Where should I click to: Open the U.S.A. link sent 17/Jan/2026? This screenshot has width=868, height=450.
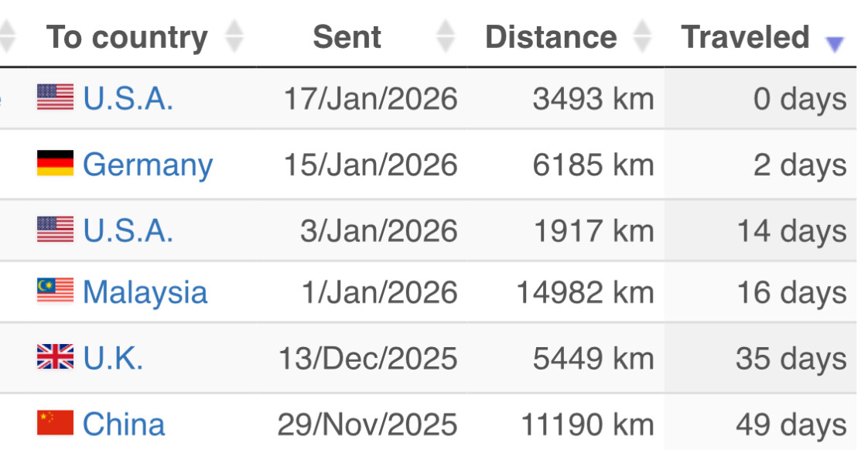click(x=128, y=98)
